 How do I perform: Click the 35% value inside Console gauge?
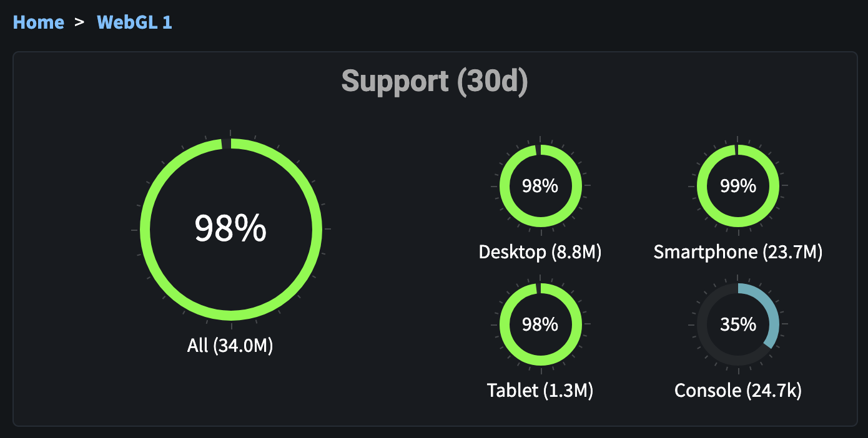click(737, 324)
